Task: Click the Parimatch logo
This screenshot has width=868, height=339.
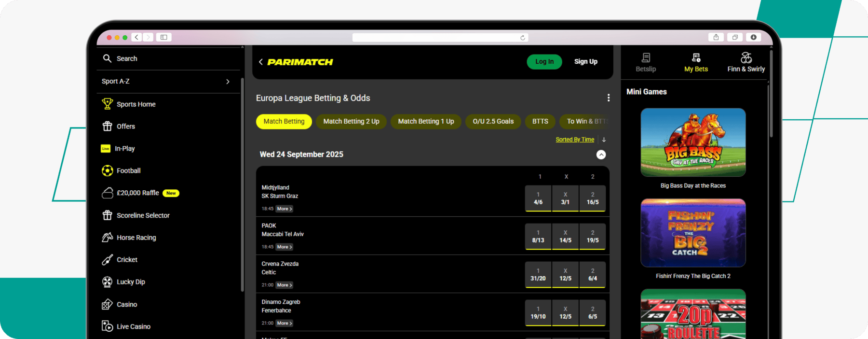Action: 300,62
